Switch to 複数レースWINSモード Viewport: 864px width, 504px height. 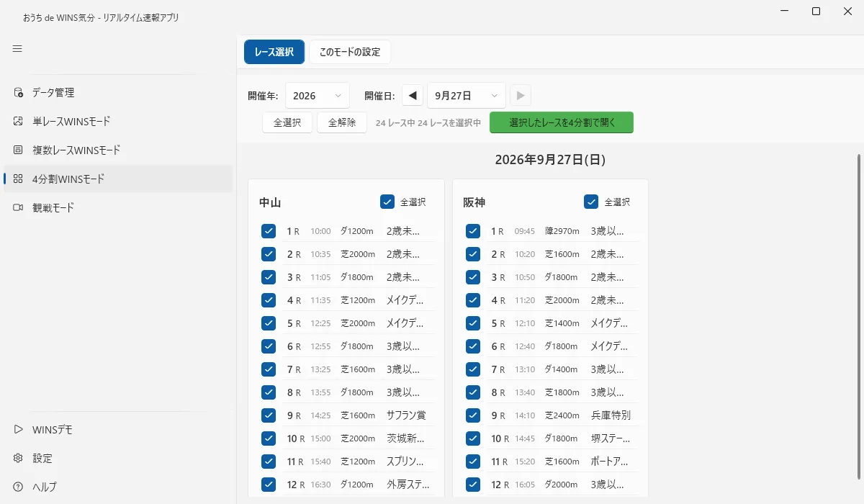tap(118, 150)
